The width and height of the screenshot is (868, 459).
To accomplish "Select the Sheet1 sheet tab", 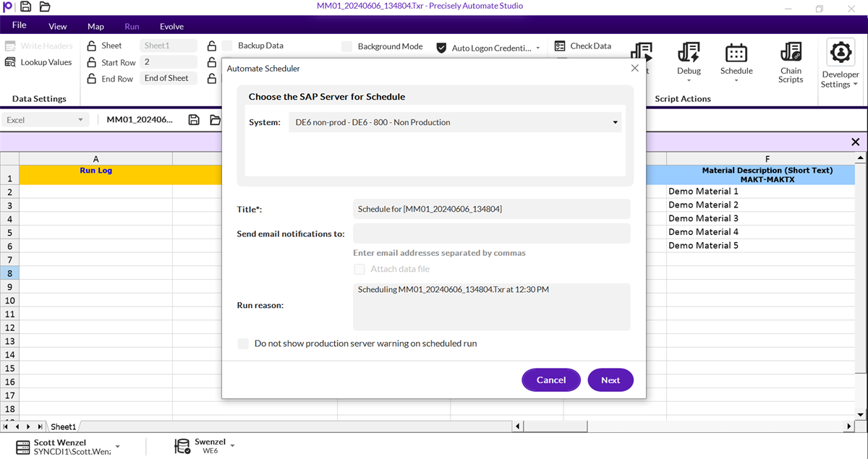I will pyautogui.click(x=63, y=427).
